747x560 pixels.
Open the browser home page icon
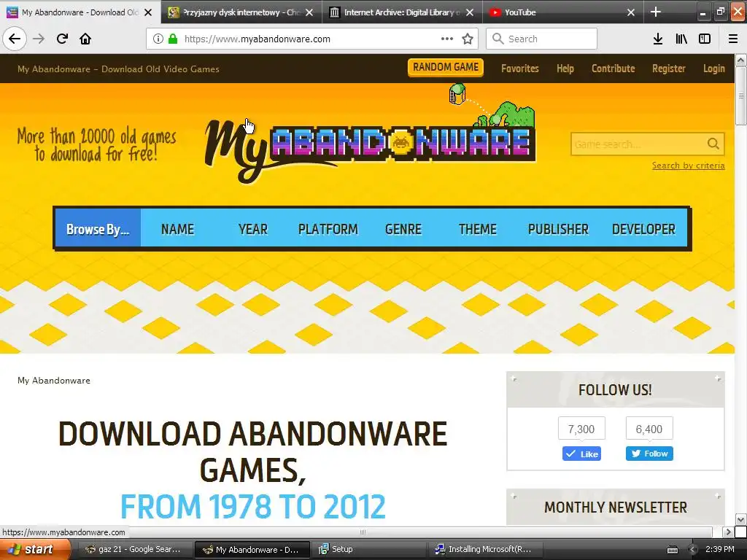[85, 39]
